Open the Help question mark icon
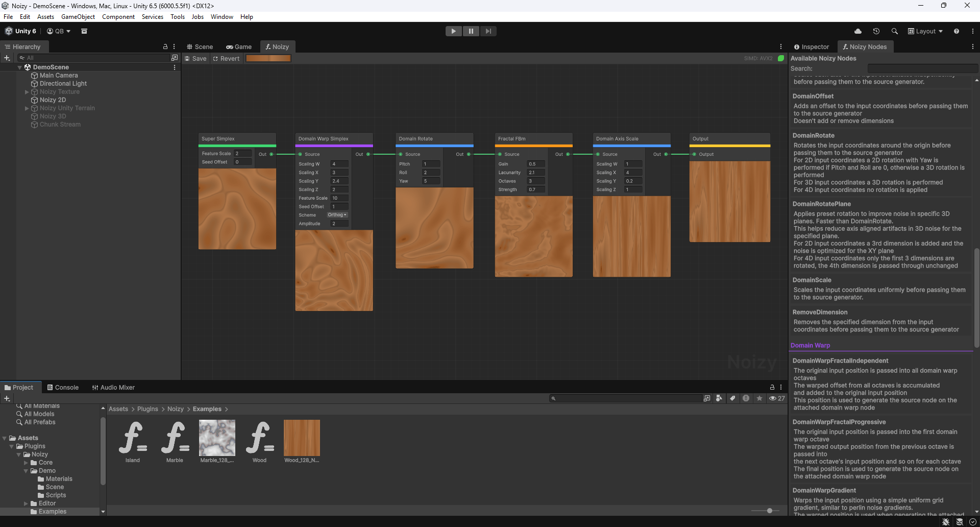980x527 pixels. point(956,31)
